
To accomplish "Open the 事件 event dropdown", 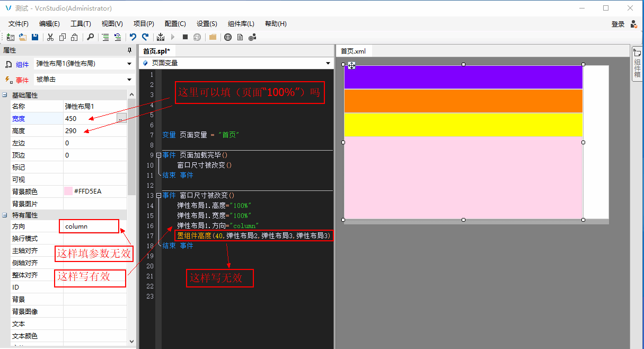I will coord(129,80).
